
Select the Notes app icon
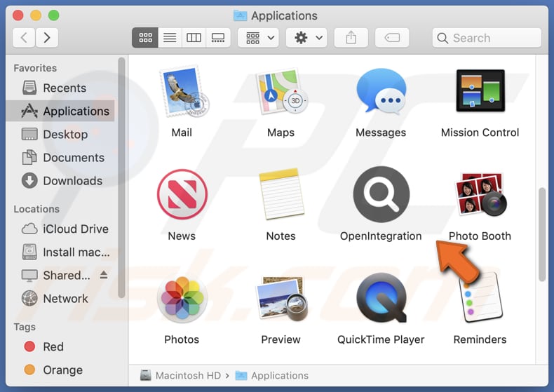pos(282,194)
